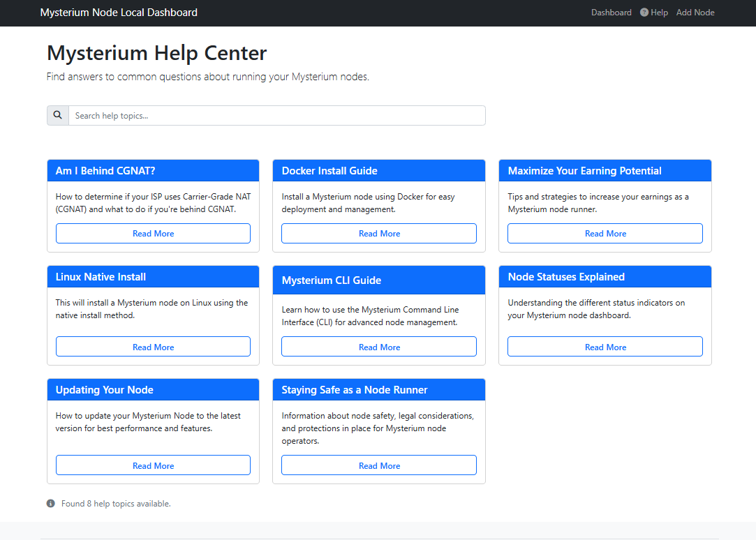
Task: Click the update to latest version description
Action: click(147, 422)
